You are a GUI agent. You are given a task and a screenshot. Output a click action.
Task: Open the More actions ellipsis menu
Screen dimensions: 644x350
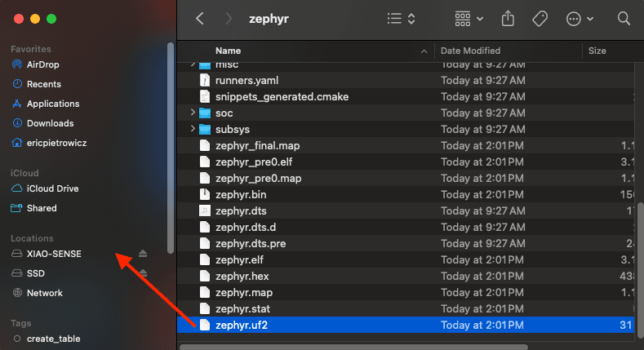579,18
